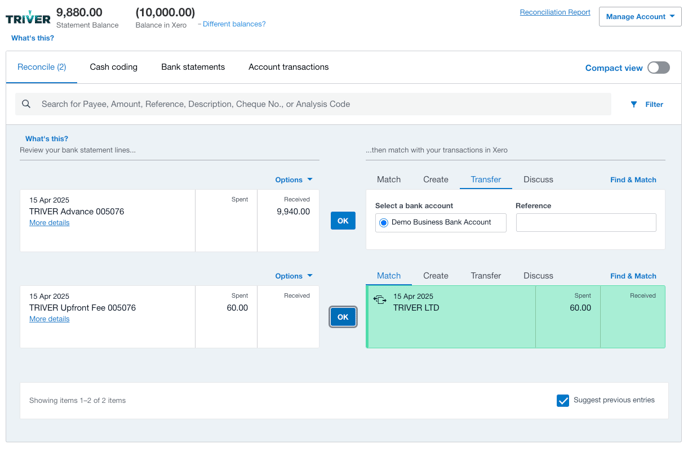The height and width of the screenshot is (453, 688).
Task: Select Transfer tab for TRIVER Advance line
Action: 486,179
